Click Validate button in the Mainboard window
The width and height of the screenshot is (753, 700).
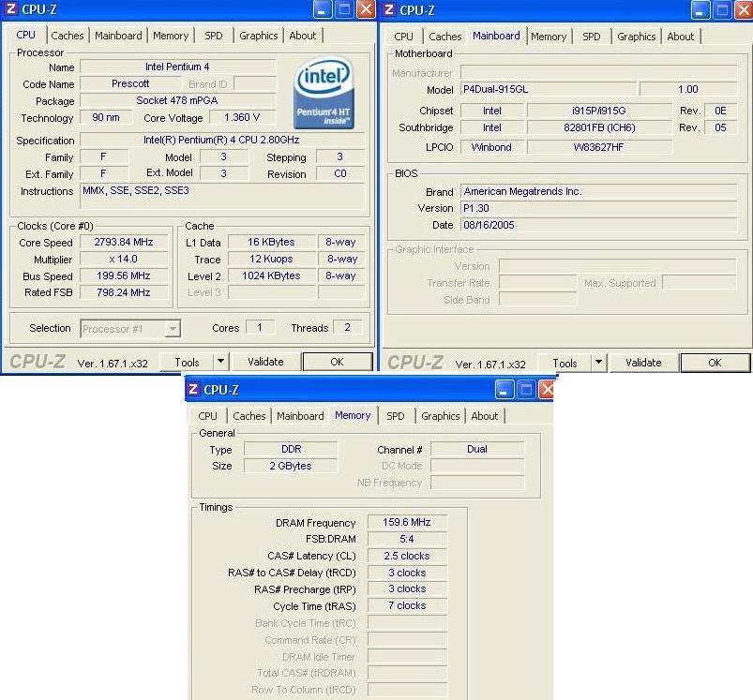coord(643,363)
